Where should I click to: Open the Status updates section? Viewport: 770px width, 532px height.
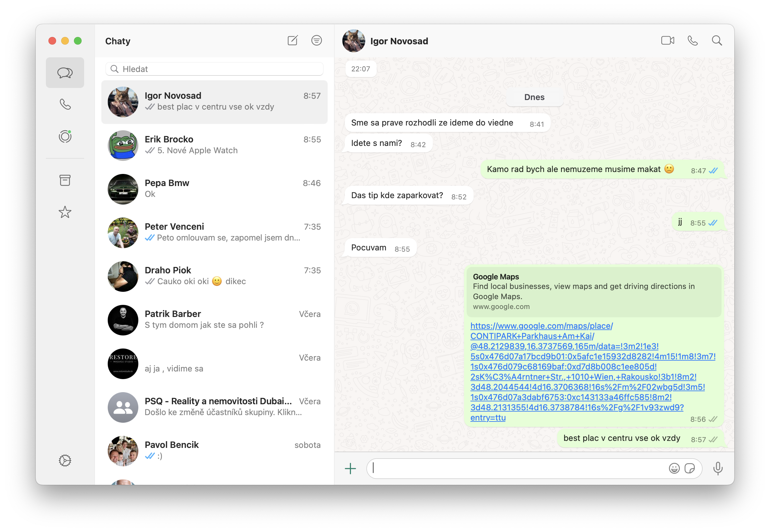[65, 136]
